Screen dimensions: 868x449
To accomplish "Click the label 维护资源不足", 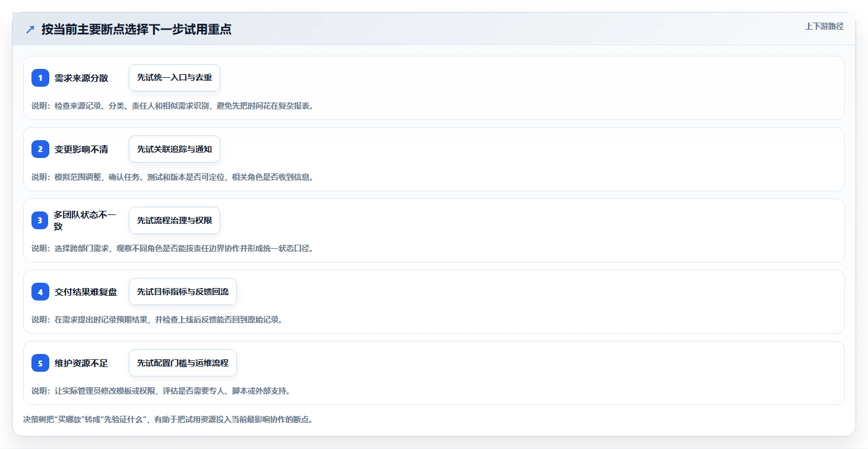I will [81, 363].
